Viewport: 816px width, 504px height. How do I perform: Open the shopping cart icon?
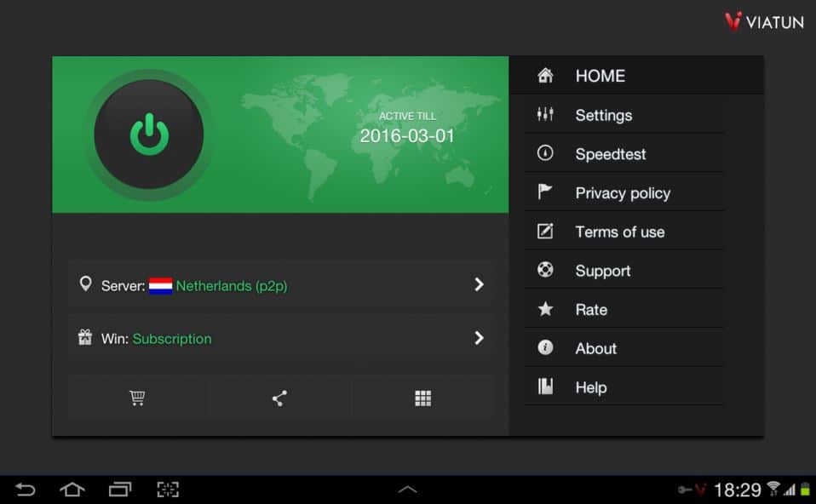pos(137,398)
